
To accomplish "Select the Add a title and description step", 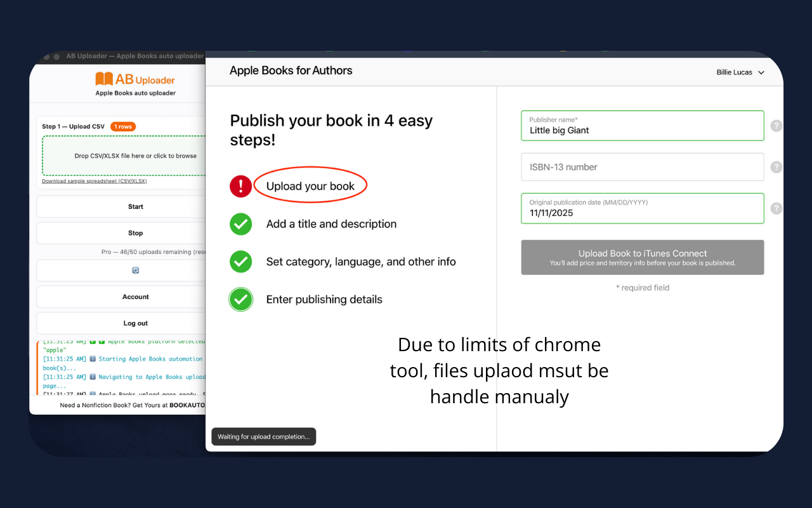I will click(331, 224).
